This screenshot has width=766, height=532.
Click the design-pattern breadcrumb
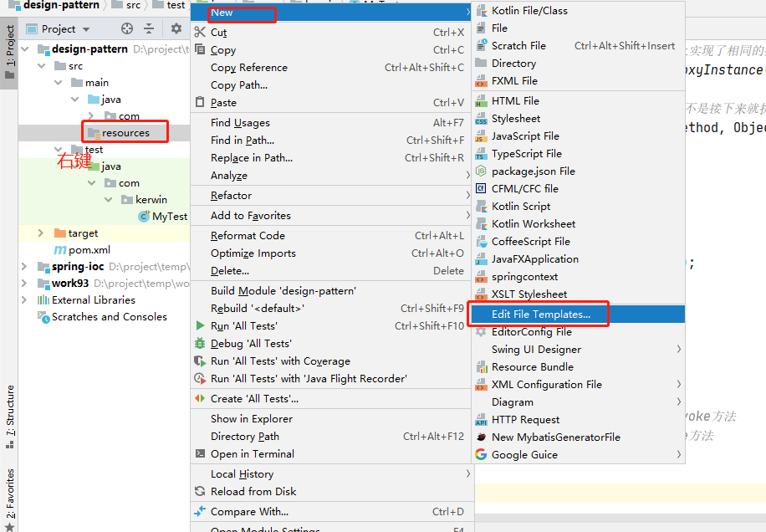54,5
